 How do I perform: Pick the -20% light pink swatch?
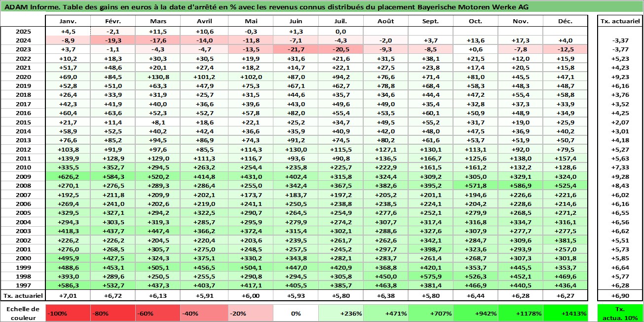[251, 313]
